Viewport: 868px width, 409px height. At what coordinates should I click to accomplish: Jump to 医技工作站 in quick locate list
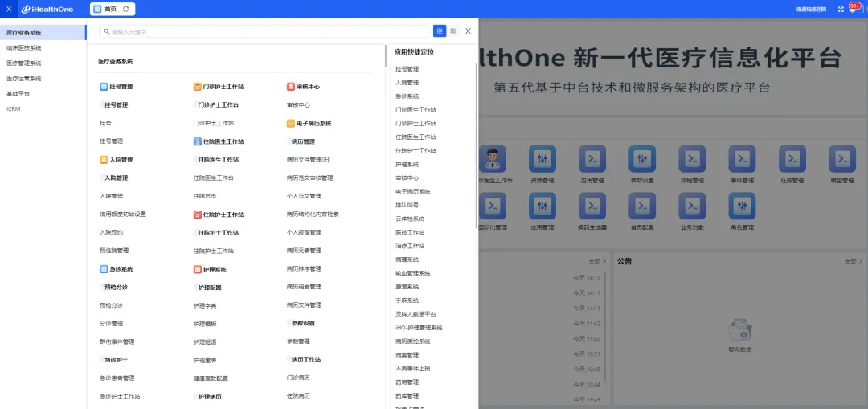pyautogui.click(x=410, y=232)
